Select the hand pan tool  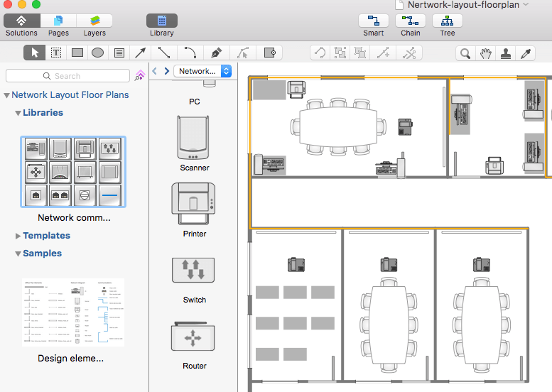click(485, 53)
